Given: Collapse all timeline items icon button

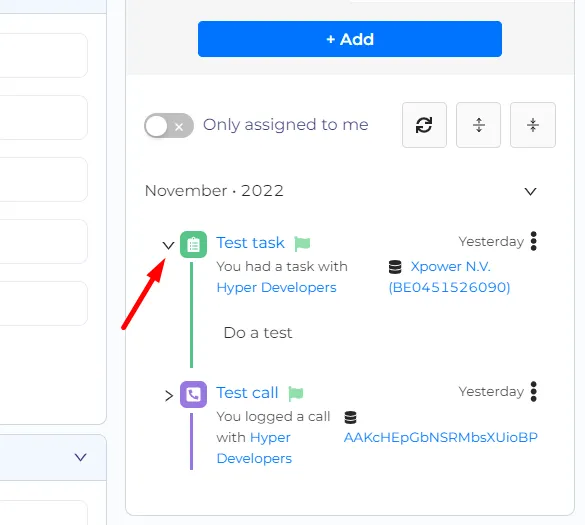Looking at the screenshot, I should pos(533,125).
